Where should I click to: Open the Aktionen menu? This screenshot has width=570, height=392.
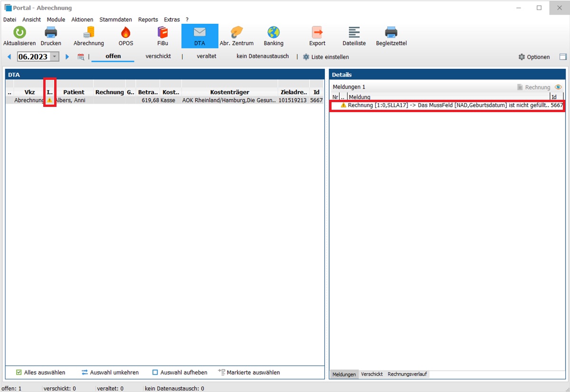coord(82,19)
